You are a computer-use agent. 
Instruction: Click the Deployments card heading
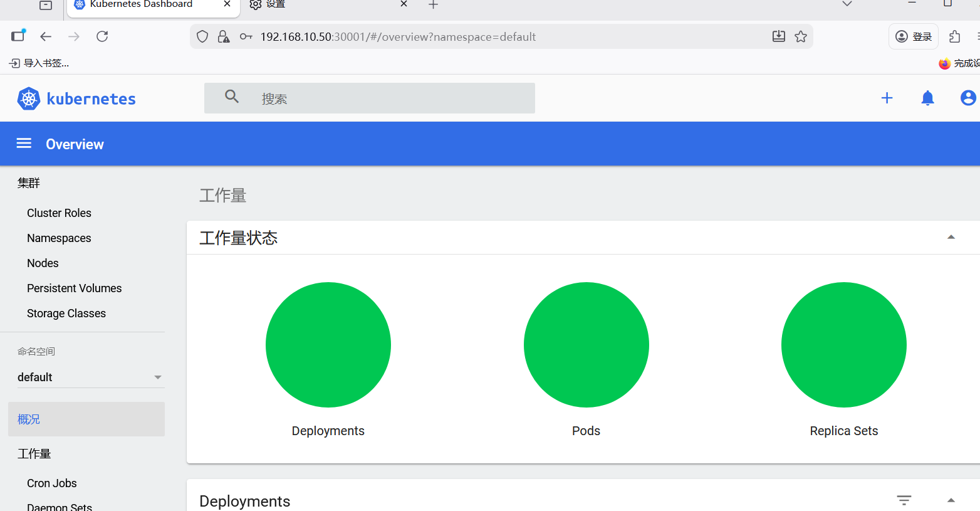click(244, 501)
